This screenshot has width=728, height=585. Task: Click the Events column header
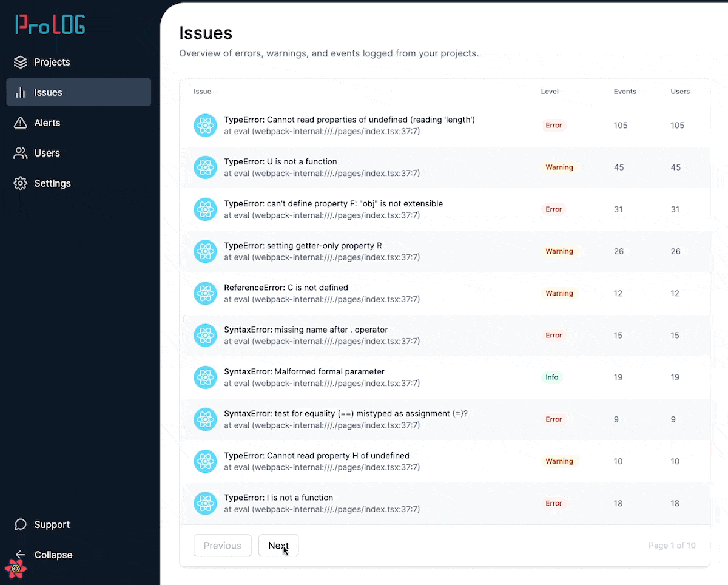tap(625, 92)
